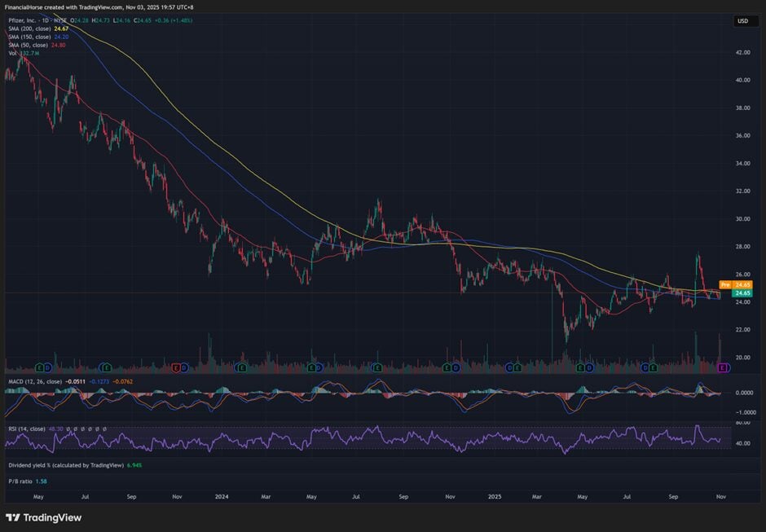The height and width of the screenshot is (532, 766).
Task: Click the Dividend yield % indicator label
Action: (x=64, y=465)
